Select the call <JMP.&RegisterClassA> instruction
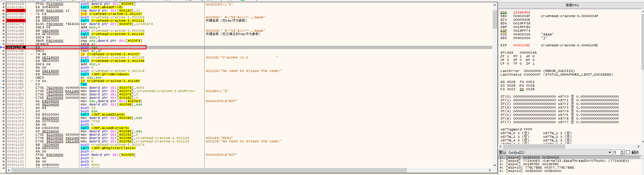This screenshot has width=644, height=175. coord(108,148)
